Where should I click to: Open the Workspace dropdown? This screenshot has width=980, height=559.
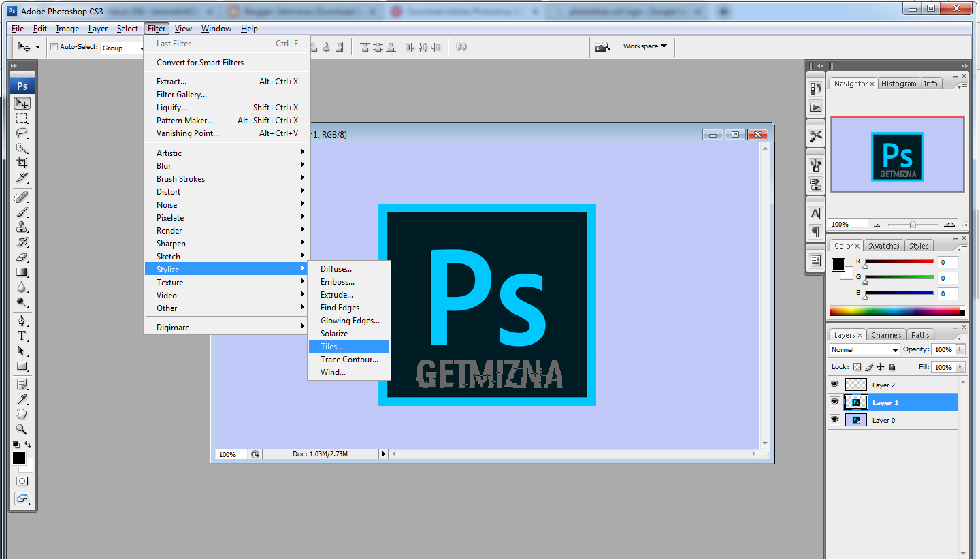[x=644, y=46]
